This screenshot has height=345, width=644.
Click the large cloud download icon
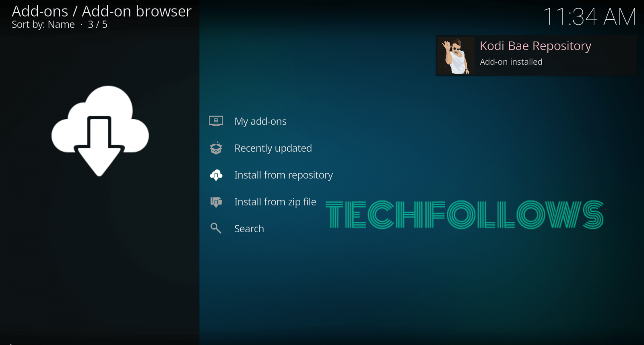pyautogui.click(x=100, y=131)
